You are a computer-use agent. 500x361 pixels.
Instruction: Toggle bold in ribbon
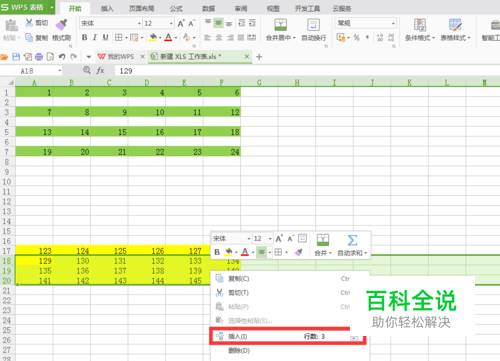(x=84, y=38)
